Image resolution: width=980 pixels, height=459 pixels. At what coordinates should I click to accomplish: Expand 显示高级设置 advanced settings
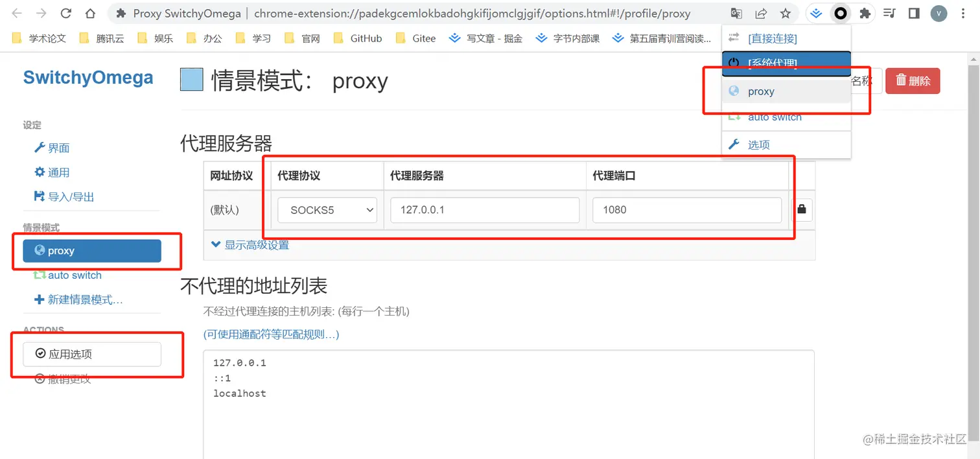[250, 245]
